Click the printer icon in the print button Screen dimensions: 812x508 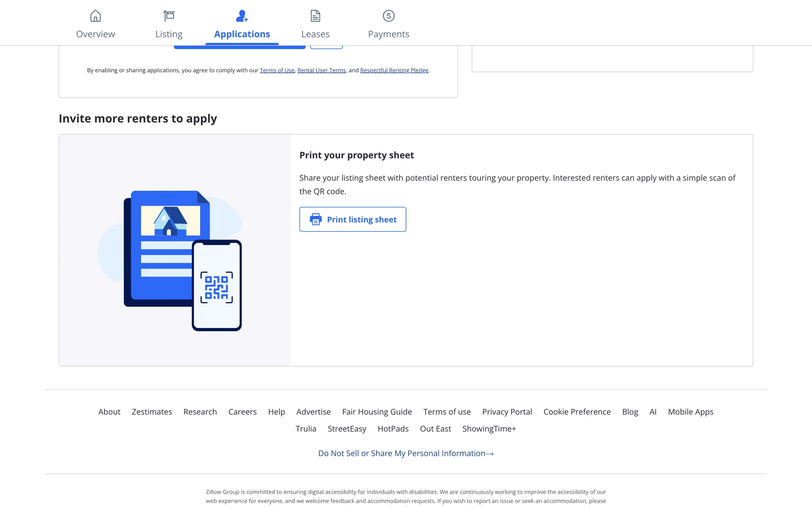tap(315, 219)
